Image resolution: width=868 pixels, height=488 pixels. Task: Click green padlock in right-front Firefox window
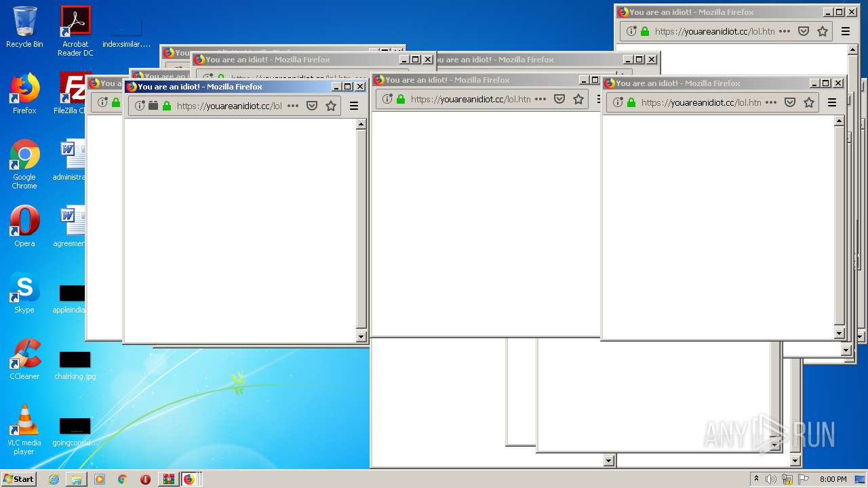coord(631,102)
